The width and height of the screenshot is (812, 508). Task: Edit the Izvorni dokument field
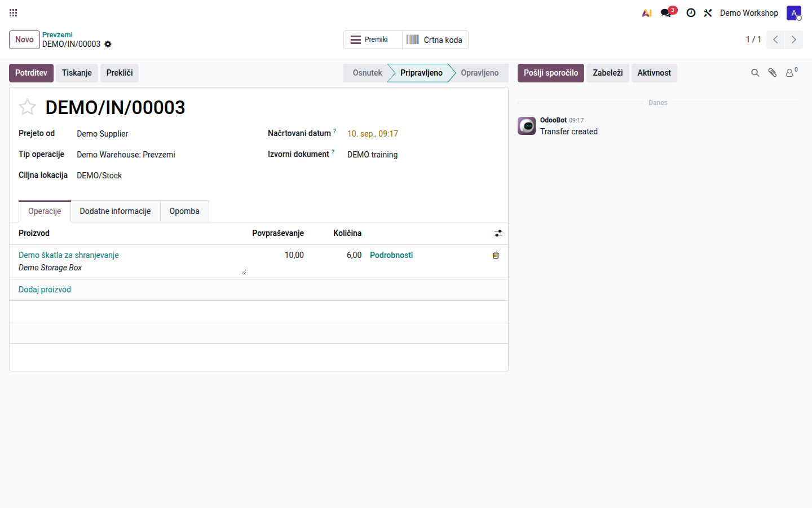(423, 155)
